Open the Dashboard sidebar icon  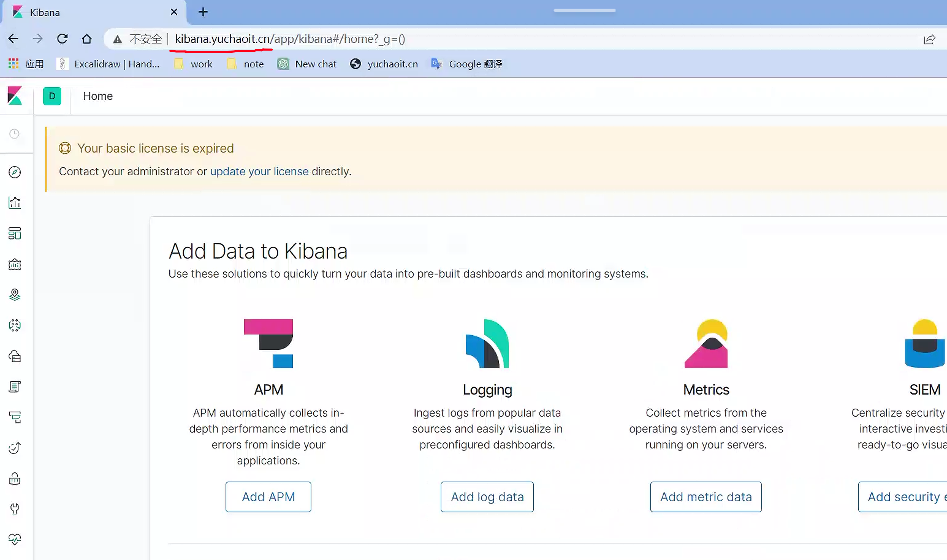pos(15,233)
